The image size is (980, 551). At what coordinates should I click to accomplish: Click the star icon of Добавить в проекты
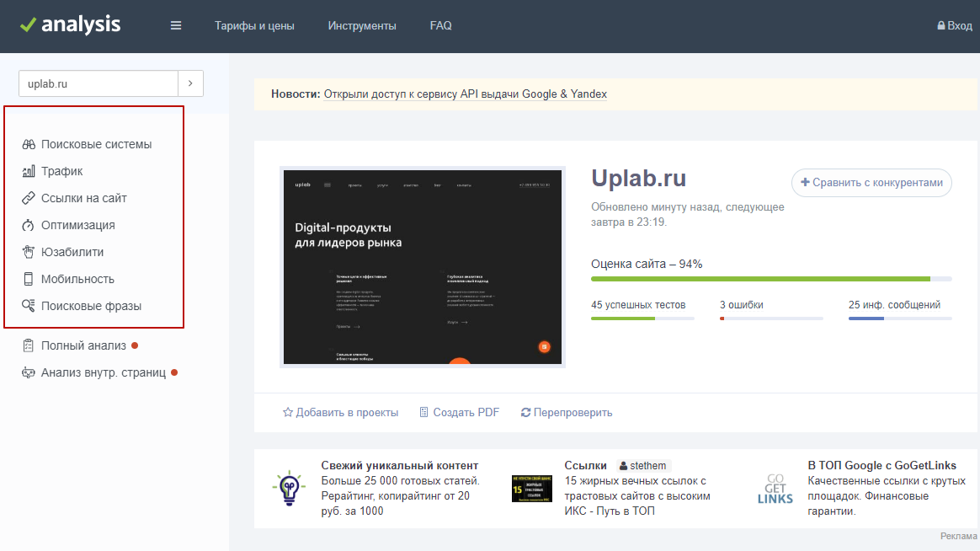(287, 412)
